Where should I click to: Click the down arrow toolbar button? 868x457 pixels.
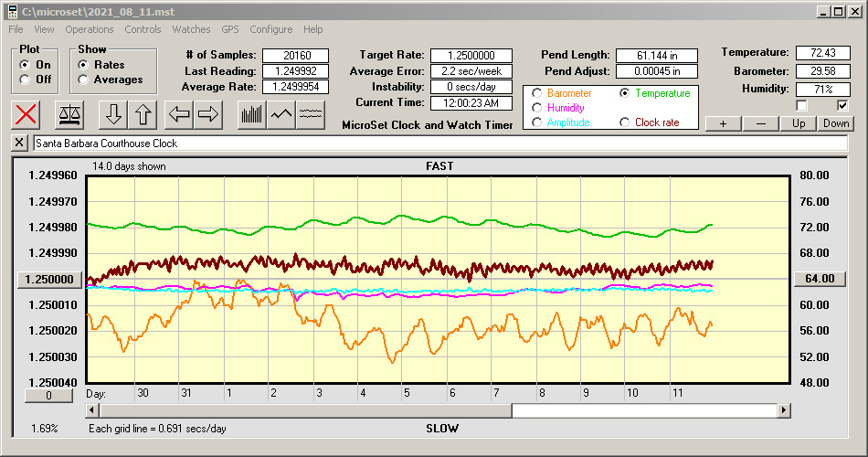113,114
